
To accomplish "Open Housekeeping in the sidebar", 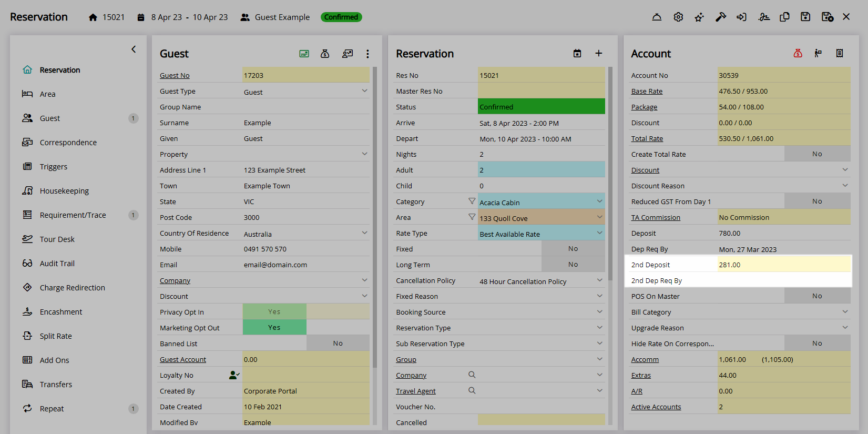I will click(x=64, y=191).
